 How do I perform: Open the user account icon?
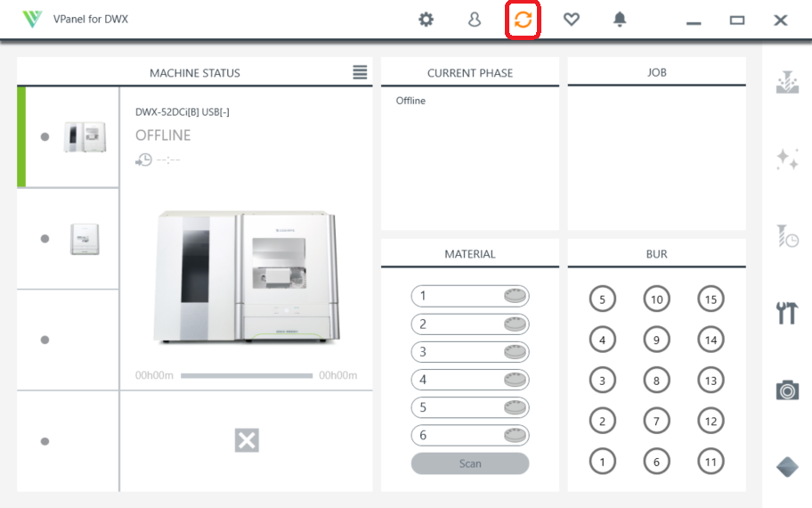tap(475, 20)
